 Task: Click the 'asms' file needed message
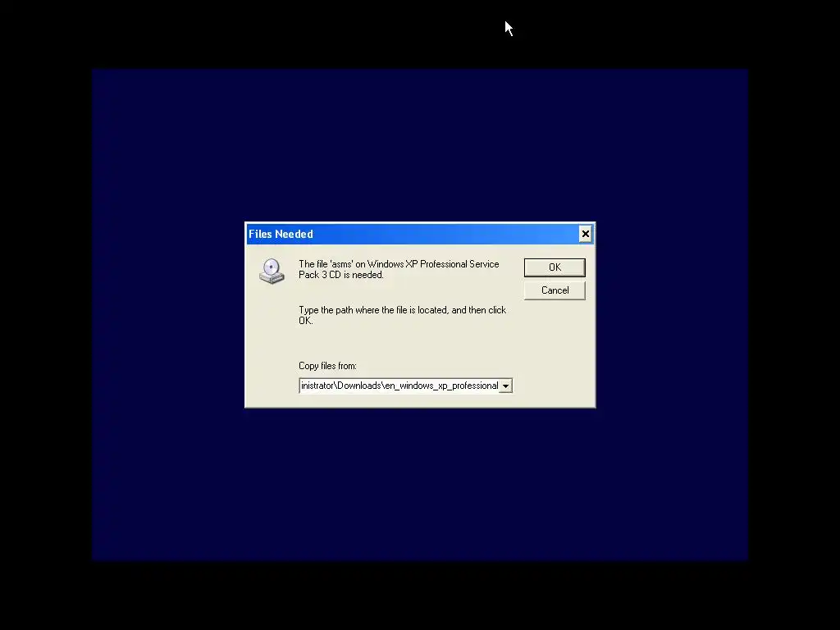point(399,269)
